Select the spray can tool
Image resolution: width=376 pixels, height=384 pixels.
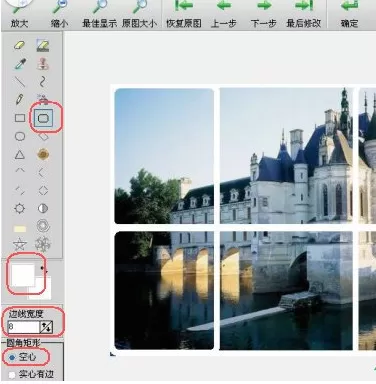[x=43, y=99]
